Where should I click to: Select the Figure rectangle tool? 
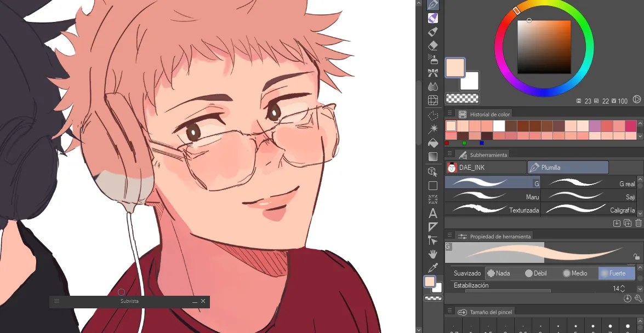click(432, 186)
